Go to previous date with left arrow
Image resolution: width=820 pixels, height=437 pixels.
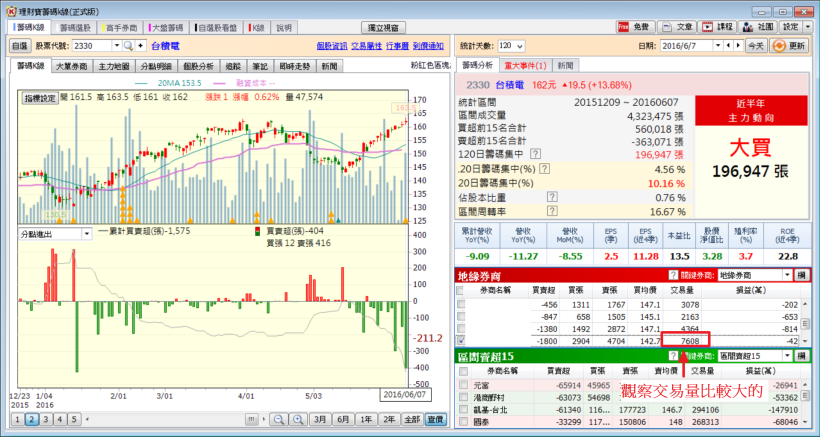pyautogui.click(x=730, y=46)
